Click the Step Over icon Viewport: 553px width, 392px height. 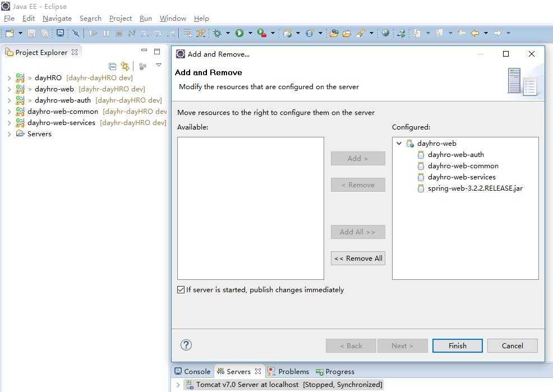(x=158, y=33)
